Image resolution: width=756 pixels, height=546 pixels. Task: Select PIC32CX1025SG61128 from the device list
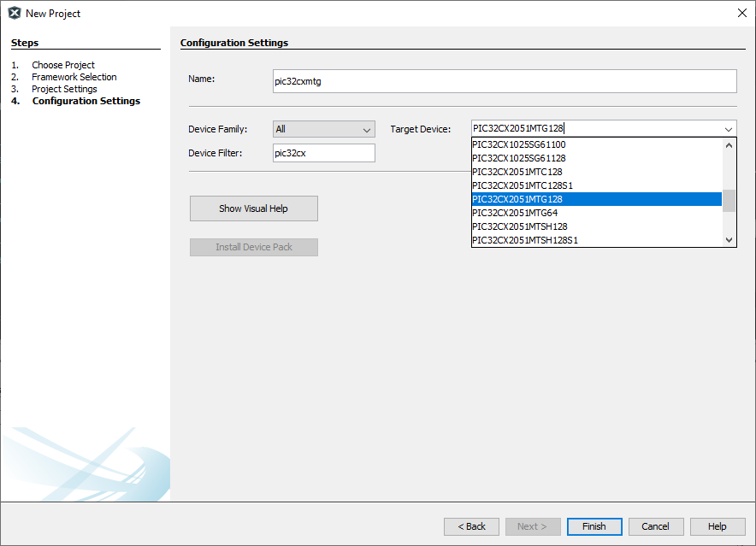[x=596, y=158]
